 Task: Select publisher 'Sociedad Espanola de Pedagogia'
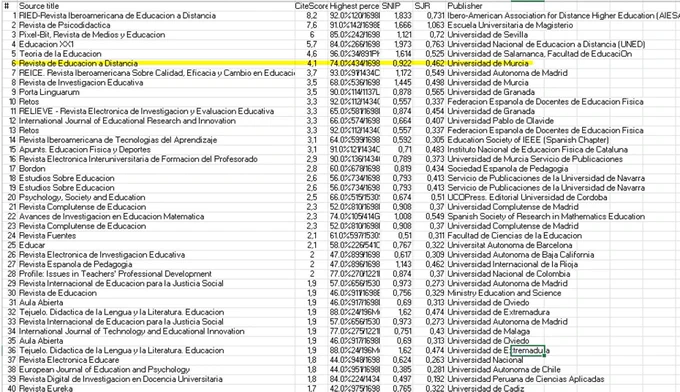[507, 168]
